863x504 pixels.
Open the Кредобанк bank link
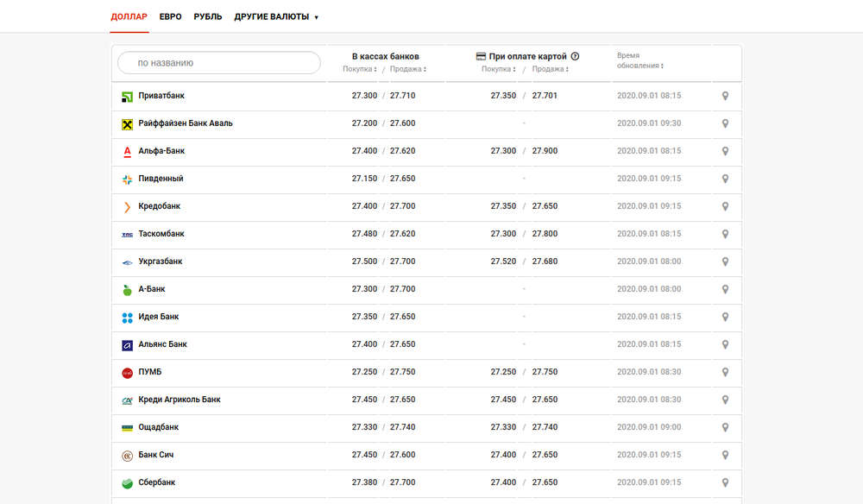click(159, 206)
